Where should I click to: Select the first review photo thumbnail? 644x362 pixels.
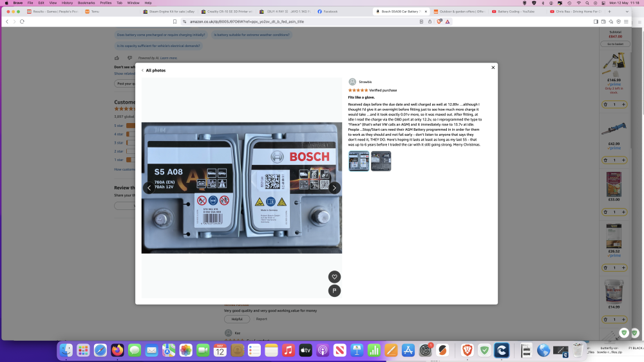359,160
